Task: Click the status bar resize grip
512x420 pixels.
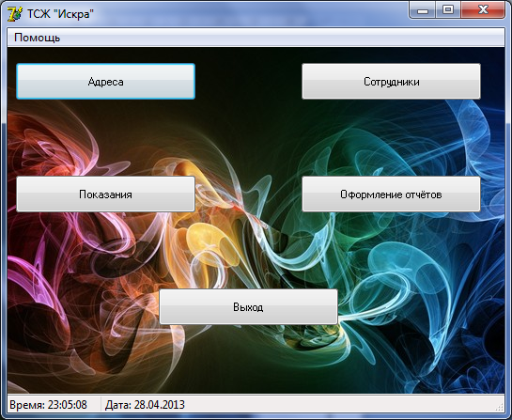Action: 500,407
